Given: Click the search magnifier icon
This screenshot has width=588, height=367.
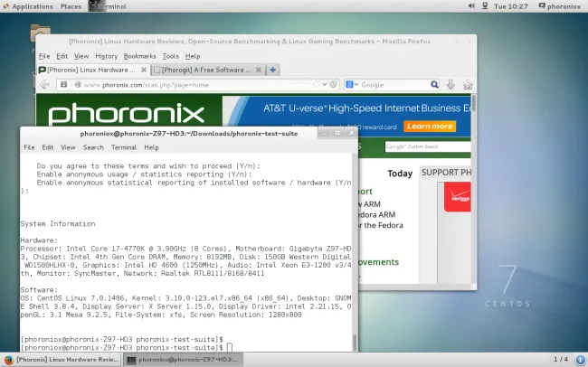Looking at the screenshot, I should pos(434,85).
